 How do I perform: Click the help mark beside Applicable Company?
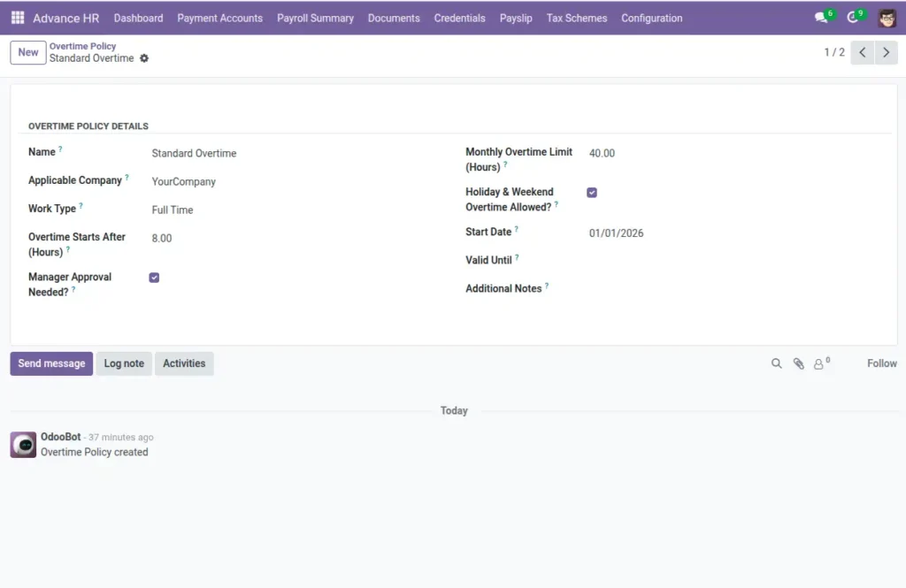127,178
